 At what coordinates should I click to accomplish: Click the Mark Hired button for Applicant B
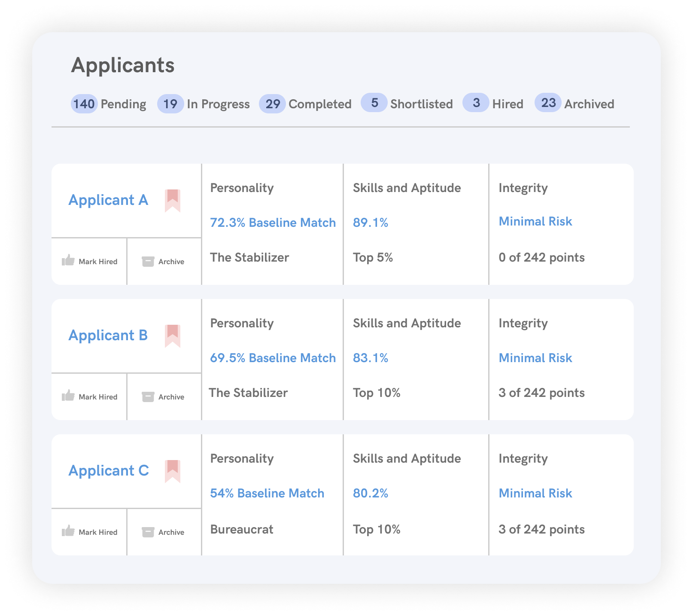click(91, 396)
